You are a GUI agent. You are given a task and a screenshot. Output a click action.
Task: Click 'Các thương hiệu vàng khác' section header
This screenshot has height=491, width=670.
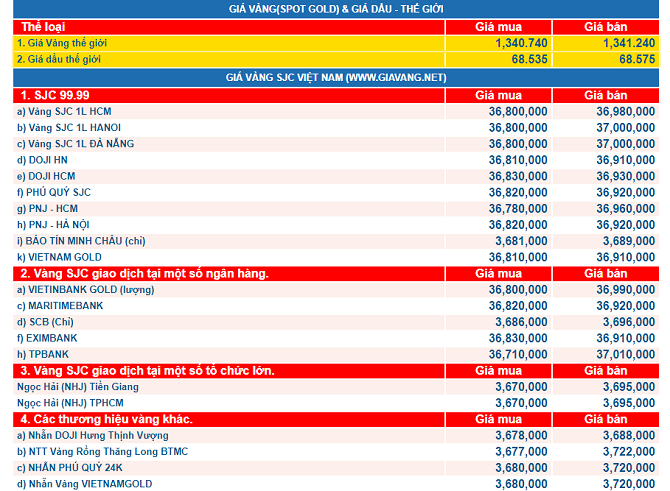pos(107,419)
